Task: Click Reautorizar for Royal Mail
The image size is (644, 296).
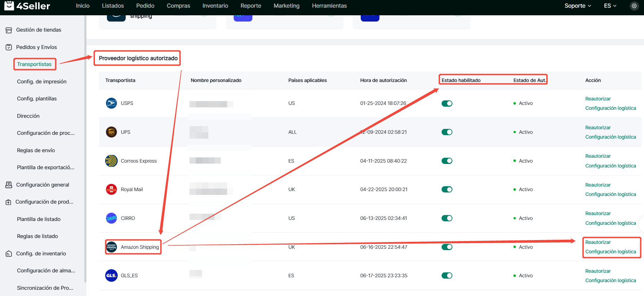Action: [x=598, y=185]
